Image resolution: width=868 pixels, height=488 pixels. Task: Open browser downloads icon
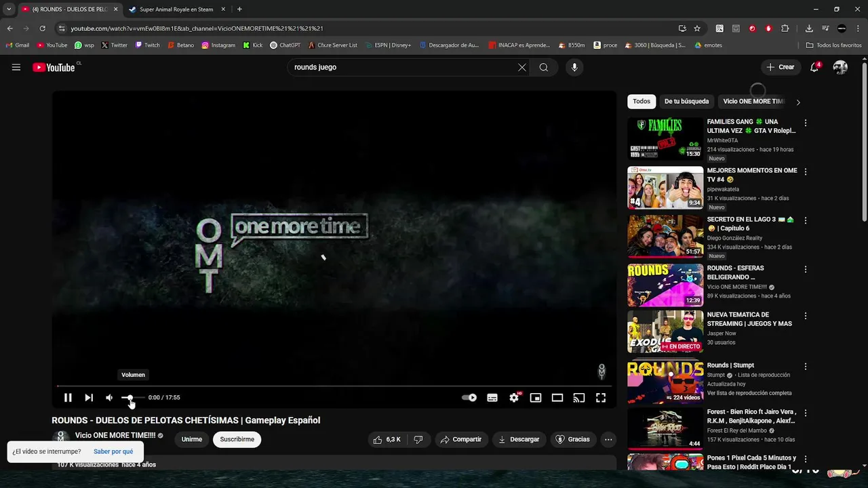click(809, 28)
